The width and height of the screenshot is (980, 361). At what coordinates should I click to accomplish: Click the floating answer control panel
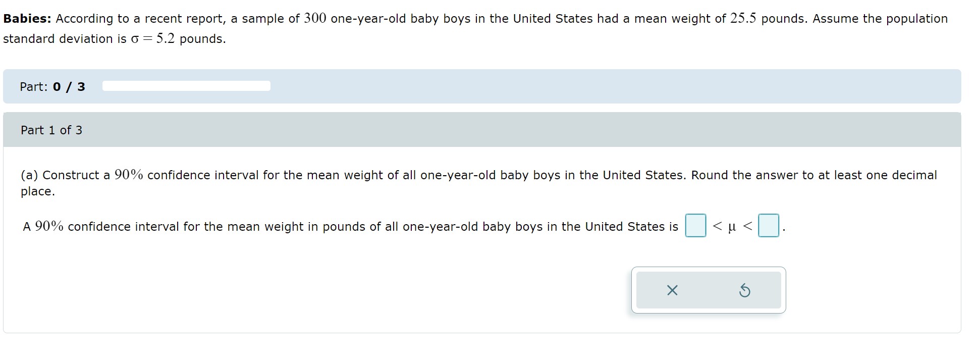[x=708, y=290]
